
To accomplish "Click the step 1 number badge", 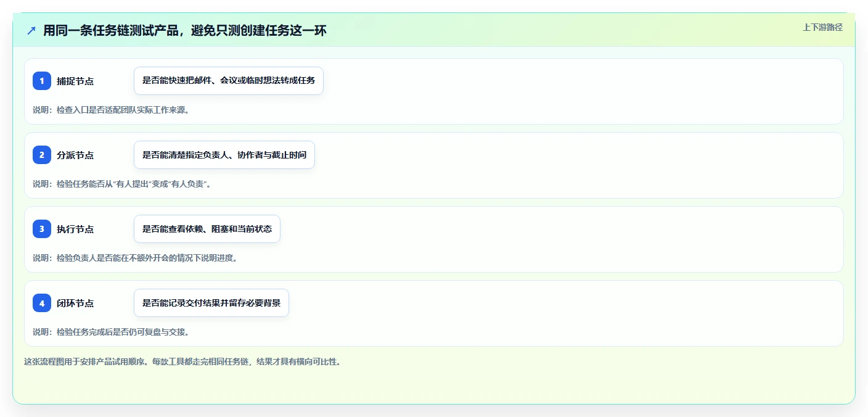I will [42, 81].
